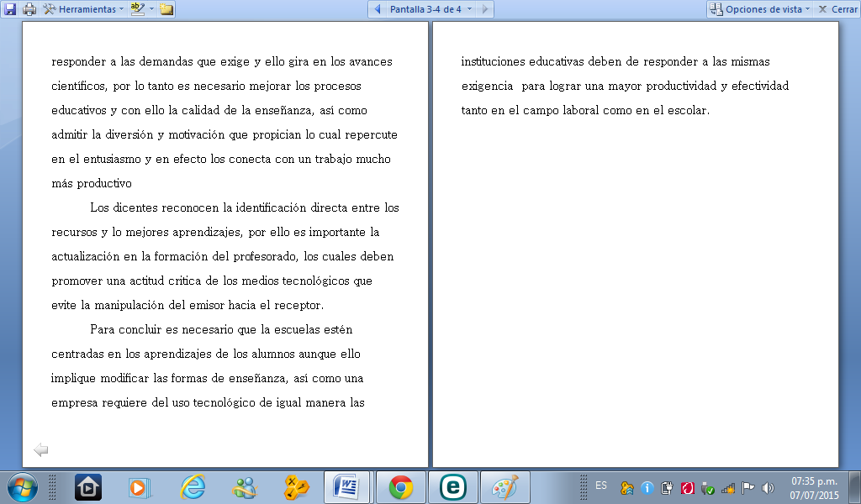Screen dimensions: 861x504
Task: Click the back arrow at the page's lower-left corner
Action: [40, 449]
